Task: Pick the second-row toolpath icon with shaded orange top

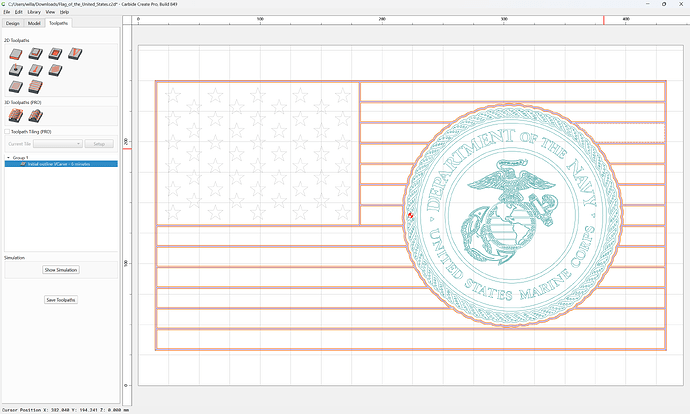Action: [55, 70]
